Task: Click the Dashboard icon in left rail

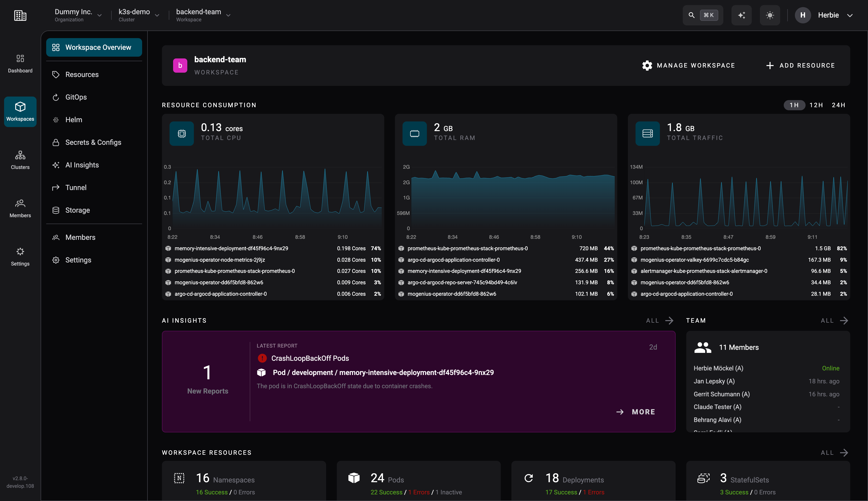Action: pyautogui.click(x=20, y=58)
